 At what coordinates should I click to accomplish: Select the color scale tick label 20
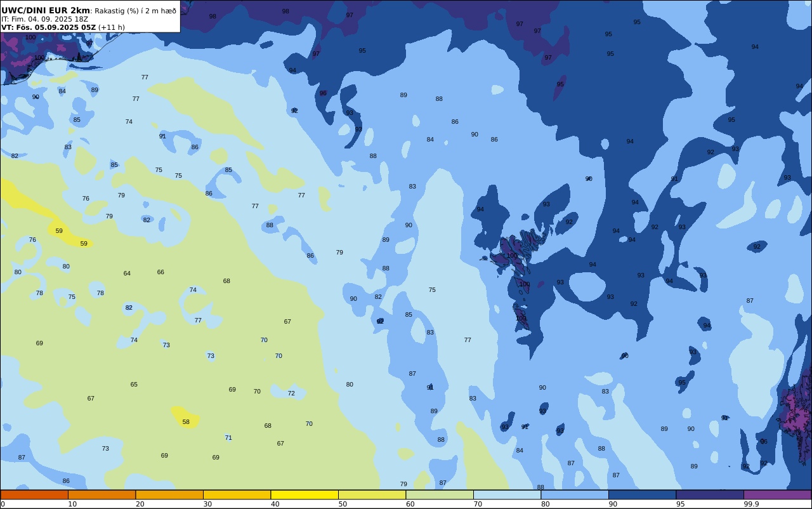tap(140, 504)
